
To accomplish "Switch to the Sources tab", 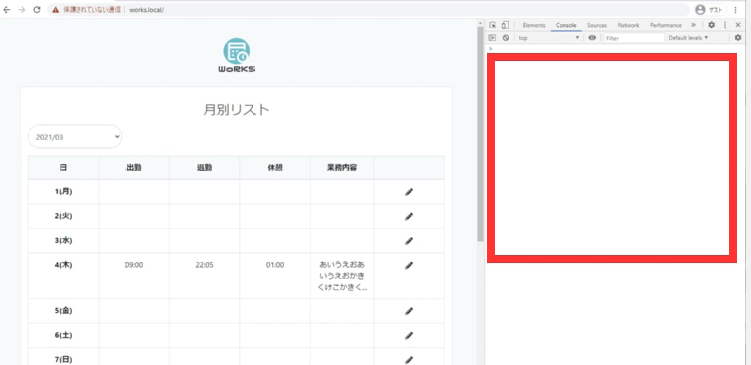I will [597, 25].
